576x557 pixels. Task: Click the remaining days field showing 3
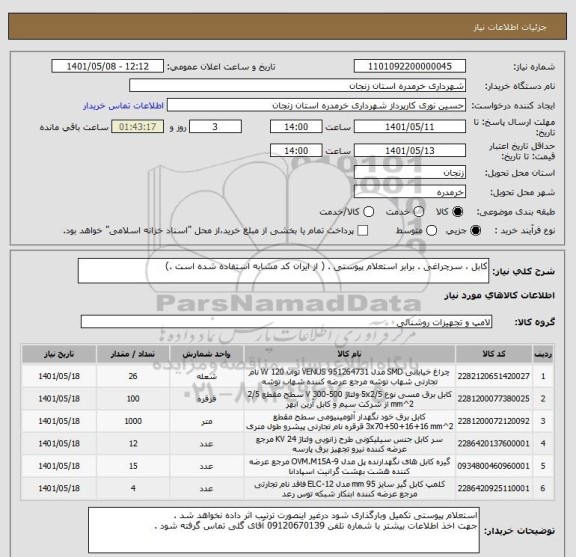pos(215,127)
